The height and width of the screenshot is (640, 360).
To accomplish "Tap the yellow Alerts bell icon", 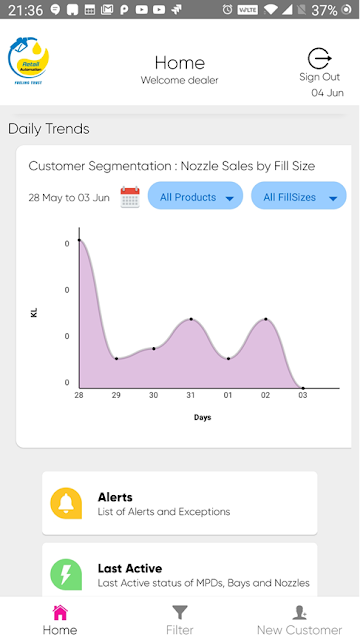I will [66, 503].
